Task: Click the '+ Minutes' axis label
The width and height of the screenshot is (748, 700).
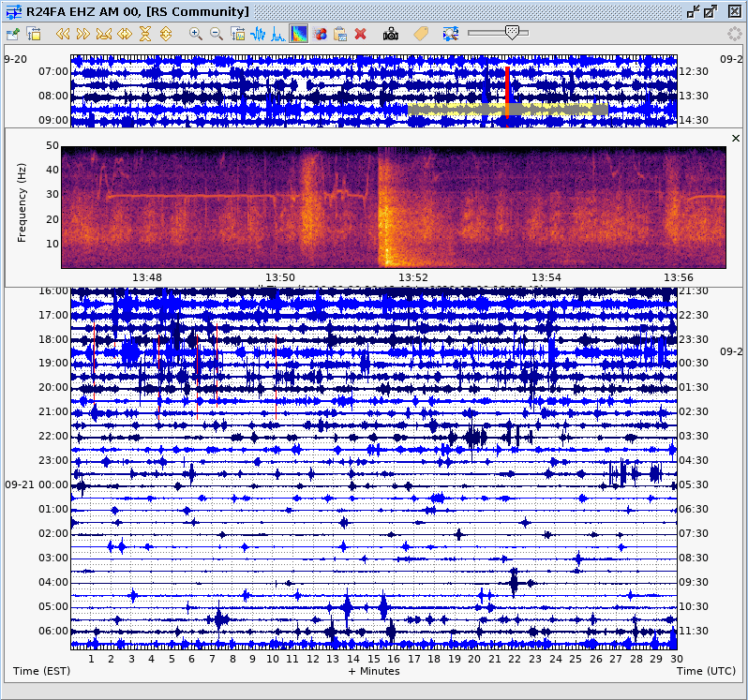Action: [x=374, y=671]
